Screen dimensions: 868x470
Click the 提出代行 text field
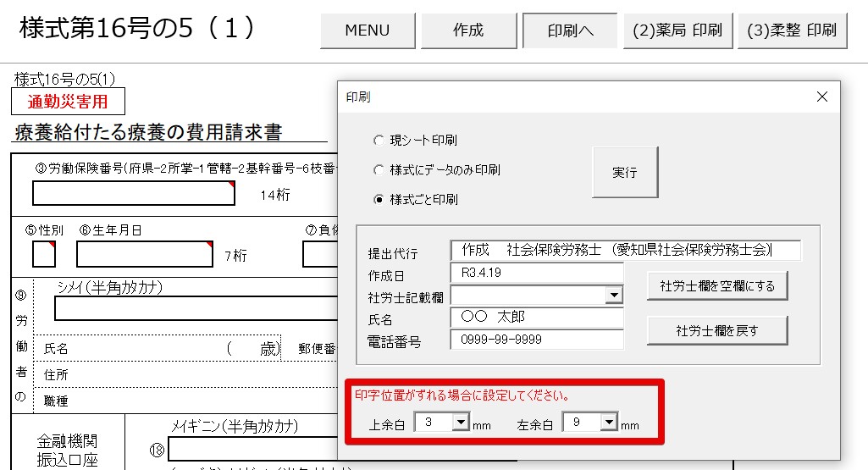626,250
